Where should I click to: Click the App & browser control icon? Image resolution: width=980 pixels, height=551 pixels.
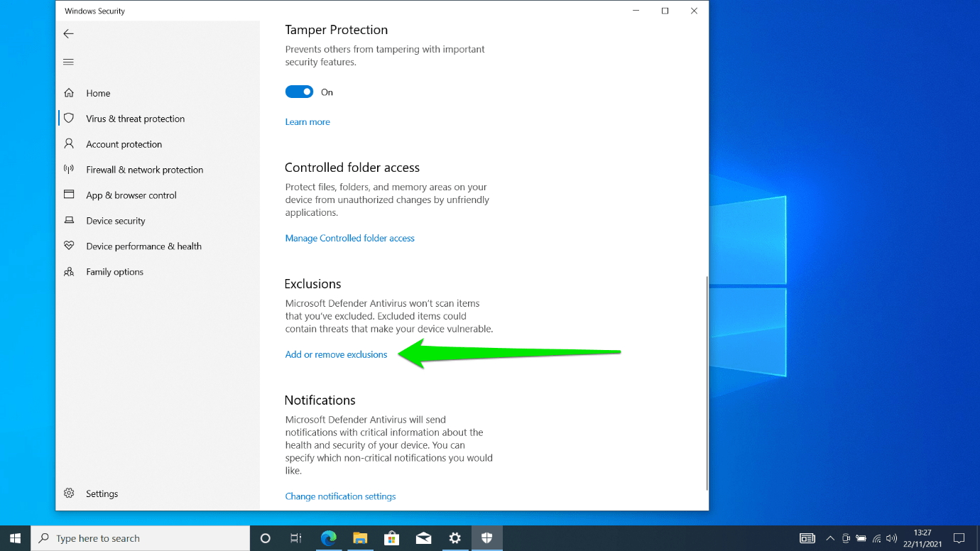click(x=69, y=195)
